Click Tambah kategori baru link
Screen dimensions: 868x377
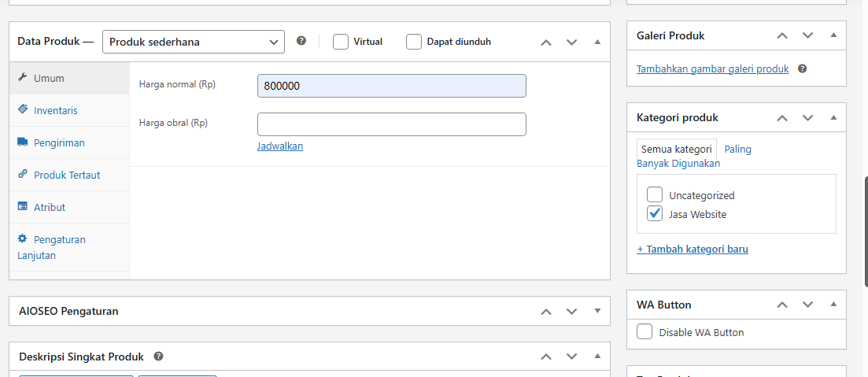pyautogui.click(x=693, y=249)
